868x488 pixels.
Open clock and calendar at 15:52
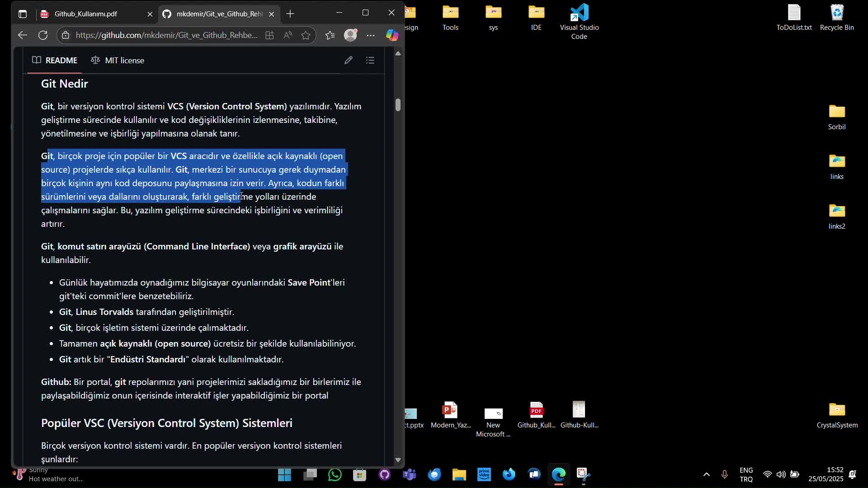826,474
